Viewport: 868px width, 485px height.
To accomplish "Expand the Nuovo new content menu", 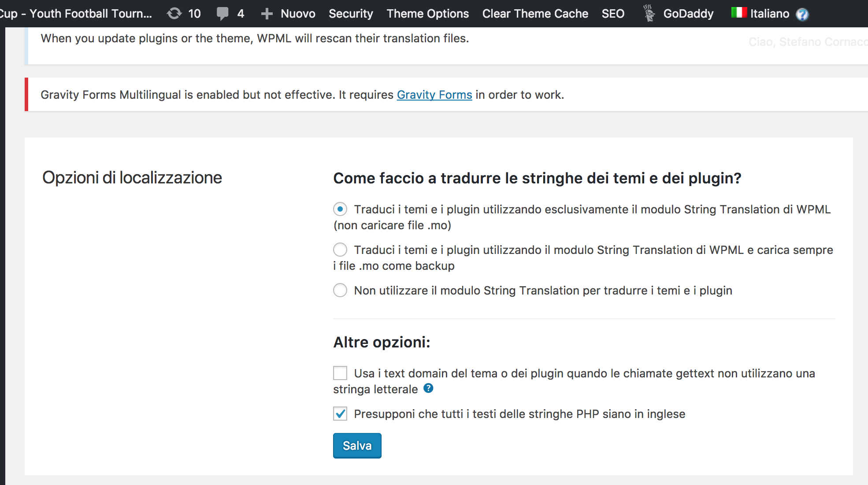I will coord(298,14).
